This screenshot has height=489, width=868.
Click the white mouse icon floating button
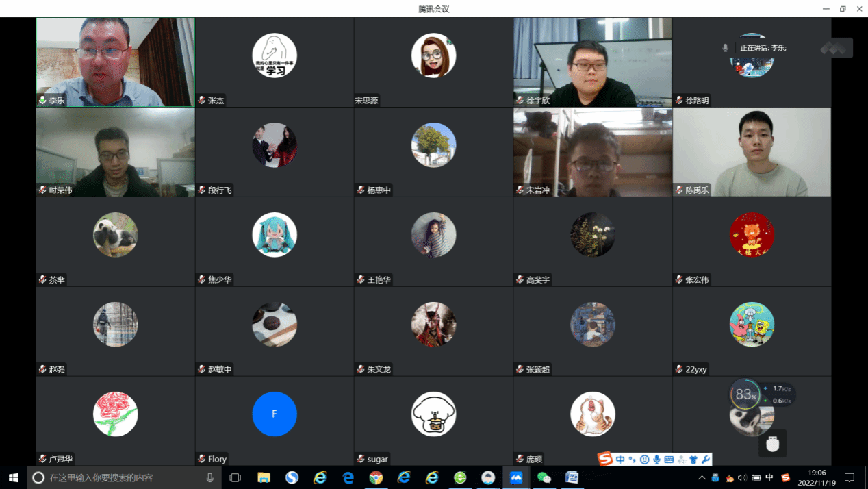click(773, 444)
